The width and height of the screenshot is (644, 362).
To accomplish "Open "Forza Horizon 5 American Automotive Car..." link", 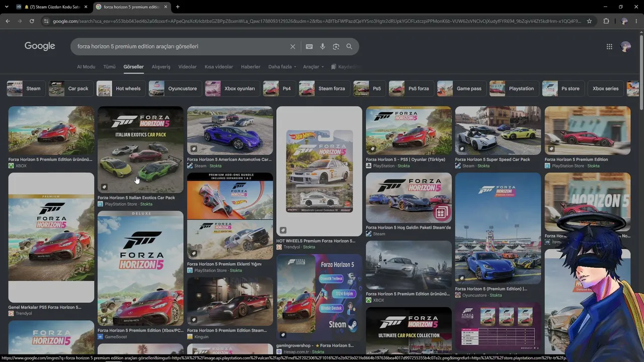I will coord(229,159).
